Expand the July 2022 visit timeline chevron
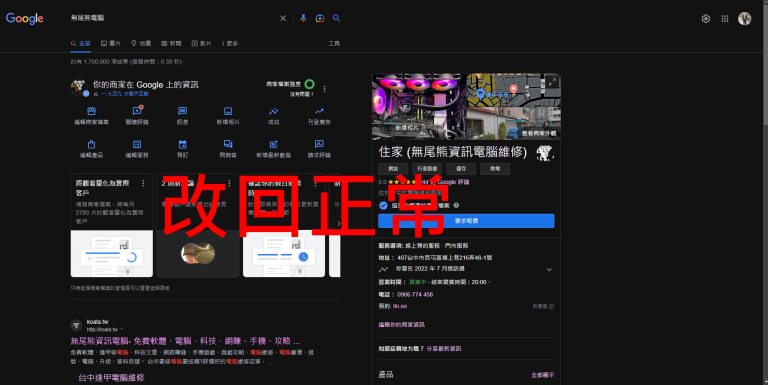Viewport: 768px width, 385px height. [x=549, y=269]
